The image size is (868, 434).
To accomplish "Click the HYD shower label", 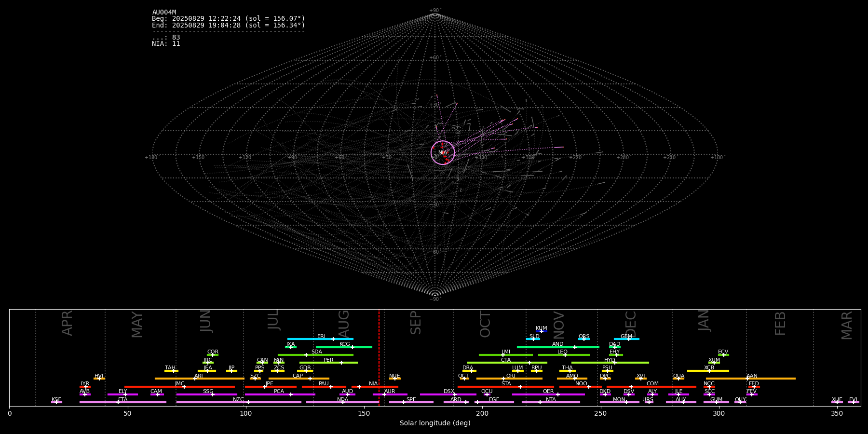I will point(610,360).
